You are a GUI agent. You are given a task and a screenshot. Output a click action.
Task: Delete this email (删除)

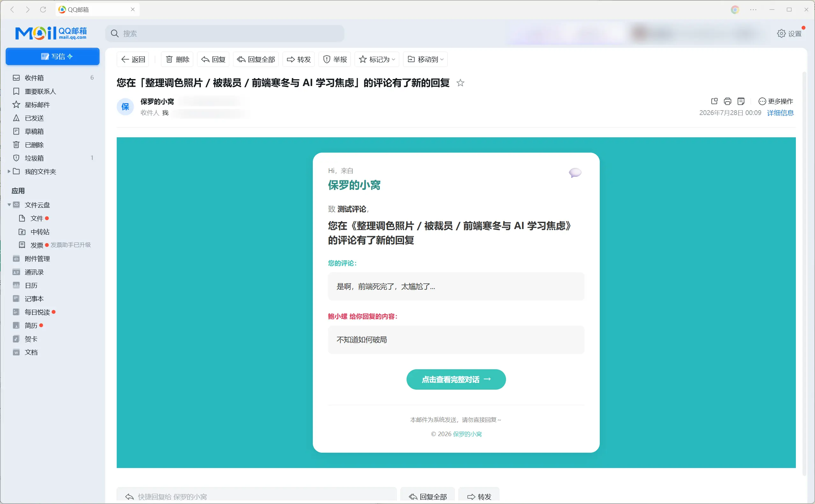point(178,59)
